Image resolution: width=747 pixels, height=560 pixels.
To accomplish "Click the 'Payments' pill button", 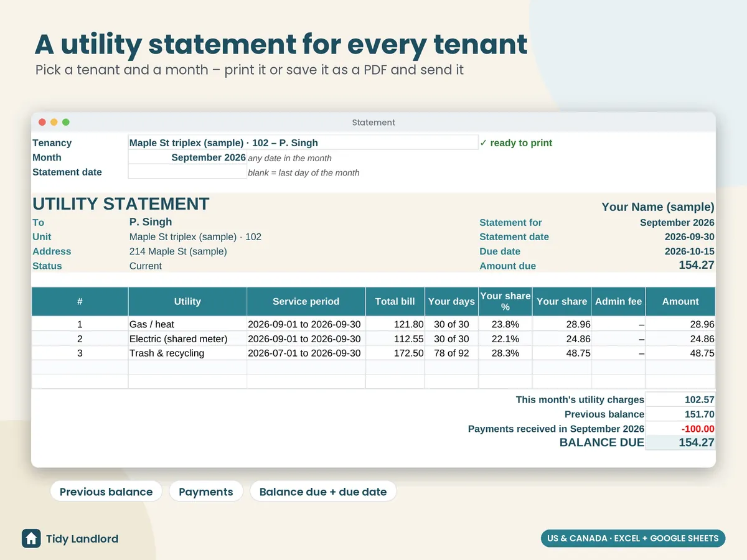I will (205, 492).
